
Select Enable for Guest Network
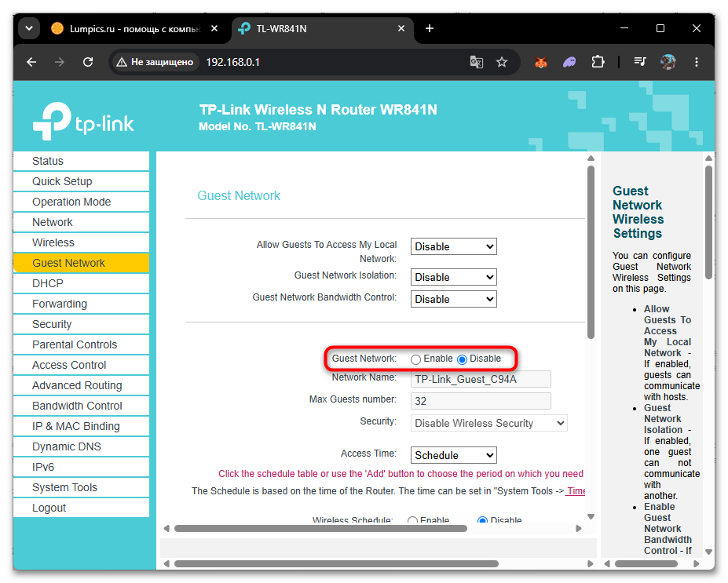(416, 359)
